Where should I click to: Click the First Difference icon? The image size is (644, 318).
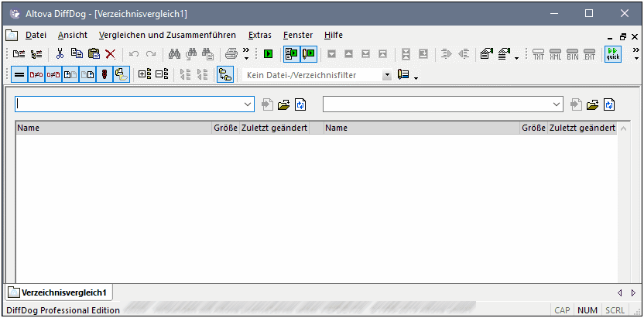[x=382, y=53]
